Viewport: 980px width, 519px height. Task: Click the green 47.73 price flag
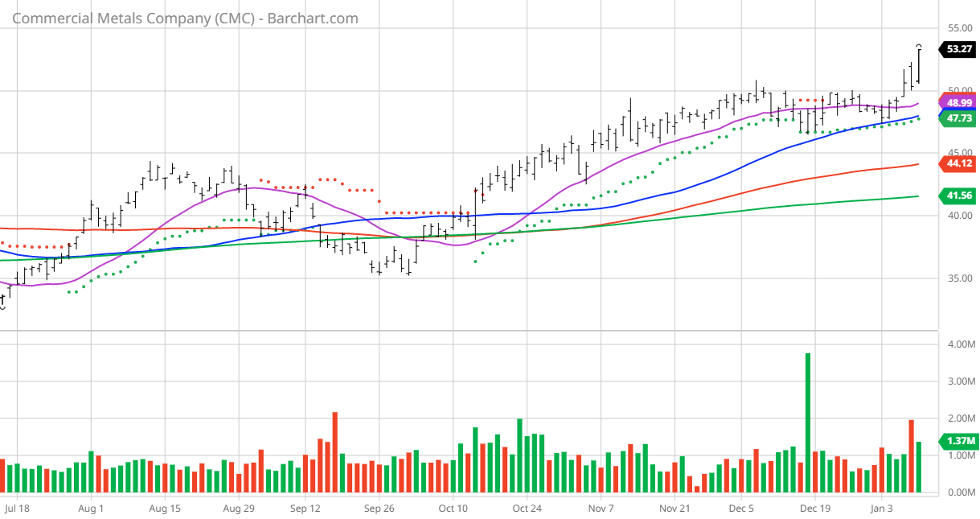coord(960,117)
